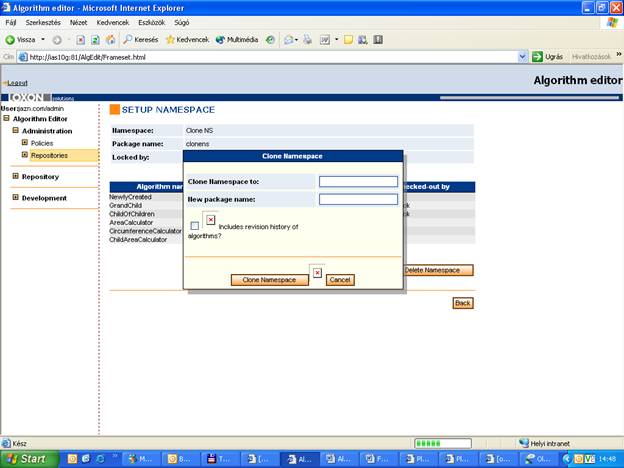Click broken image icon beside revision checkbox
Screen dimensions: 624x468
(211, 220)
